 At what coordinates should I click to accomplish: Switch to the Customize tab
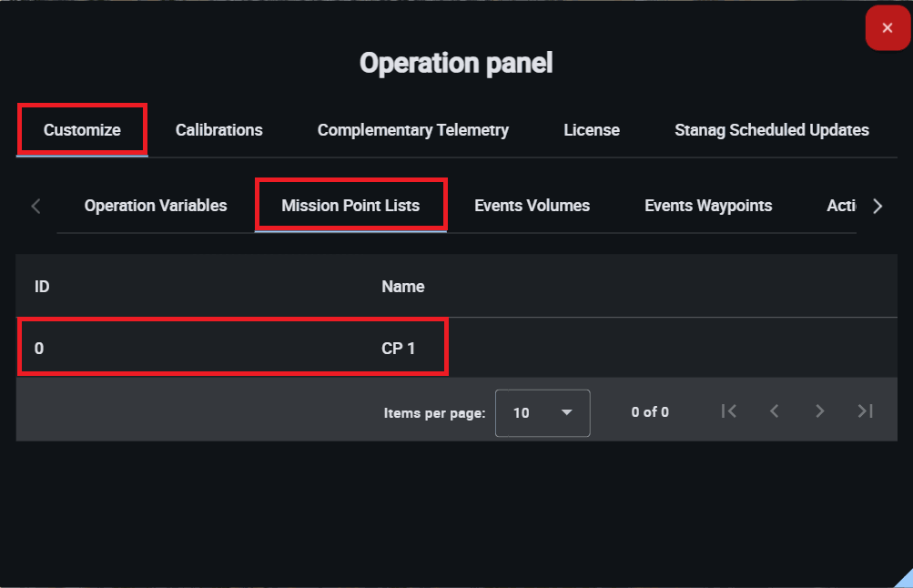pyautogui.click(x=82, y=130)
